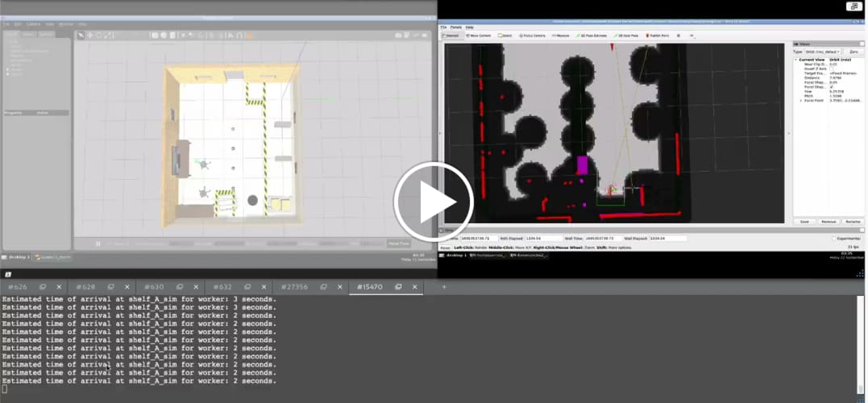Viewport: 868px width, 403px height.
Task: Select the Move Camera tool in RViz
Action: click(478, 35)
